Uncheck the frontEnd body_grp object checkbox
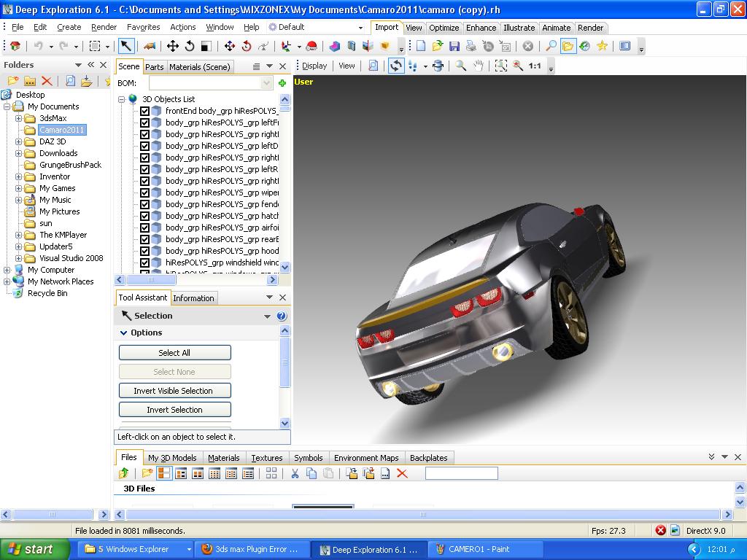 pos(145,111)
